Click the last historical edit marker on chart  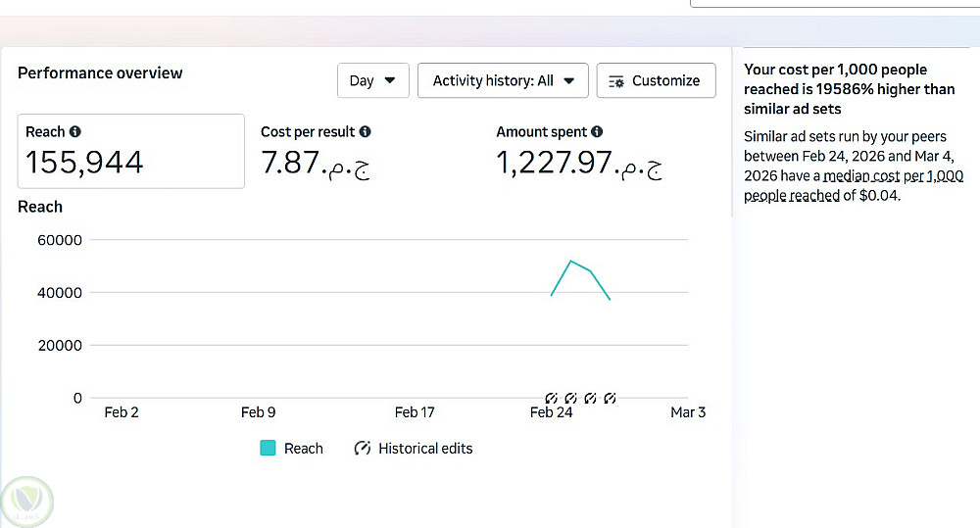click(610, 398)
